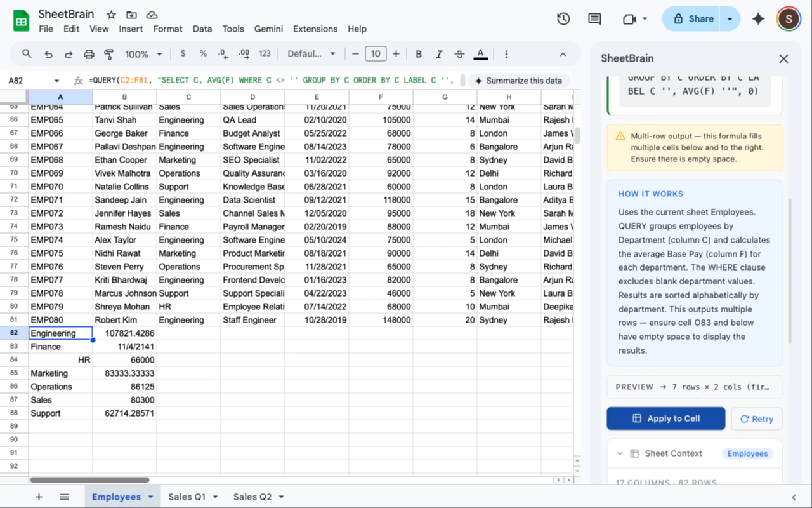Click the print icon in toolbar
Image resolution: width=812 pixels, height=508 pixels.
coord(89,54)
